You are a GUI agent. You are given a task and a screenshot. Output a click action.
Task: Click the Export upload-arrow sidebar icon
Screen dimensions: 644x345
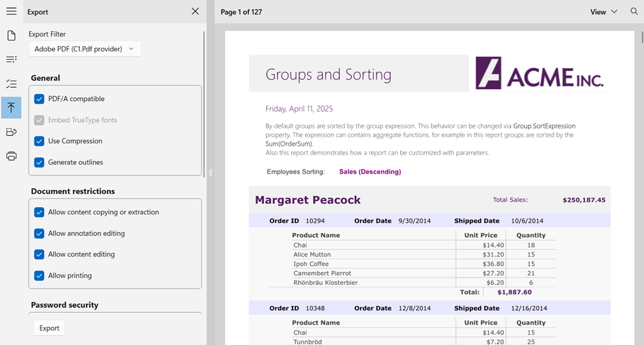click(11, 108)
